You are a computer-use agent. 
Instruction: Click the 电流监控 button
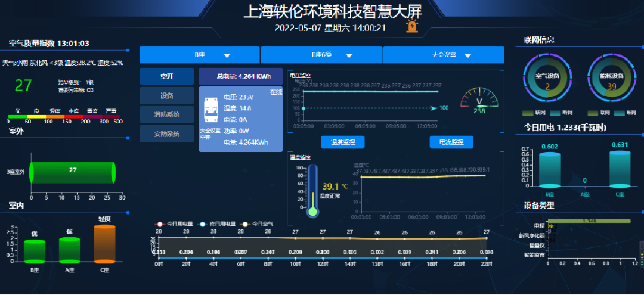point(451,142)
